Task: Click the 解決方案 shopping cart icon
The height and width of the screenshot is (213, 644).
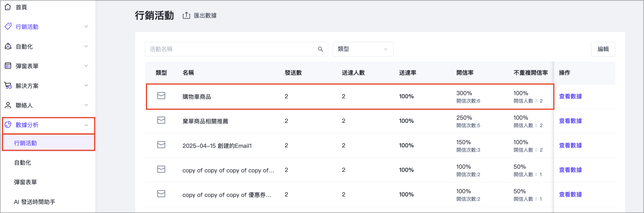Action: [8, 86]
